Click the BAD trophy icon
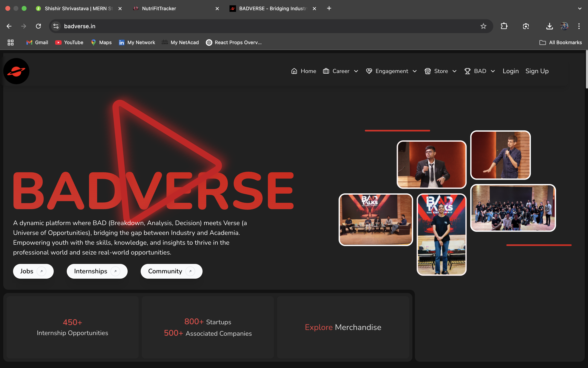The image size is (588, 368). pyautogui.click(x=468, y=71)
